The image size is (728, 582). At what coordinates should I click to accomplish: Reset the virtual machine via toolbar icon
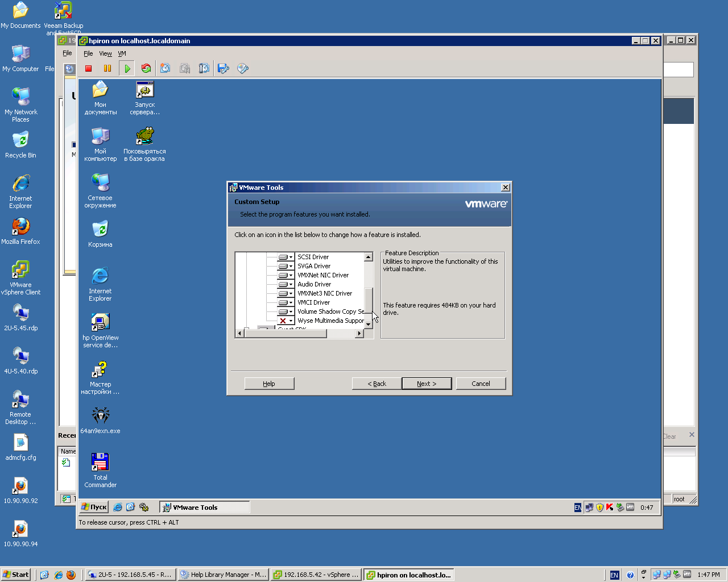tap(146, 69)
